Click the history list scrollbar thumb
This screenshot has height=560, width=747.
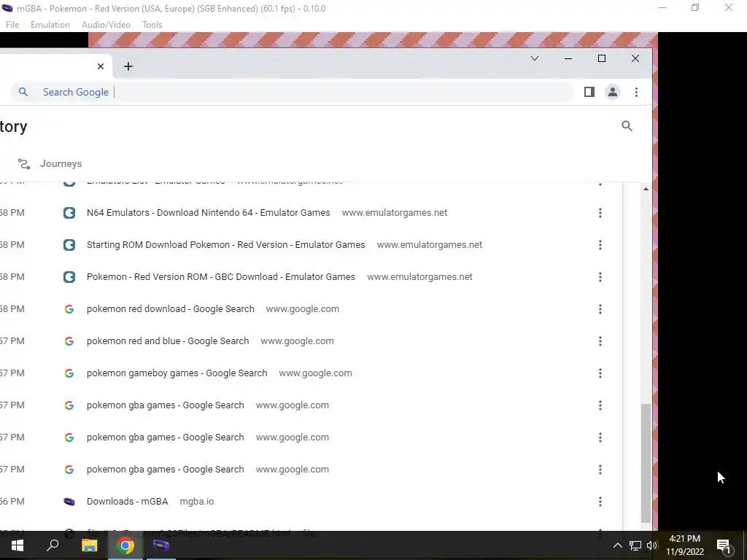[x=646, y=463]
